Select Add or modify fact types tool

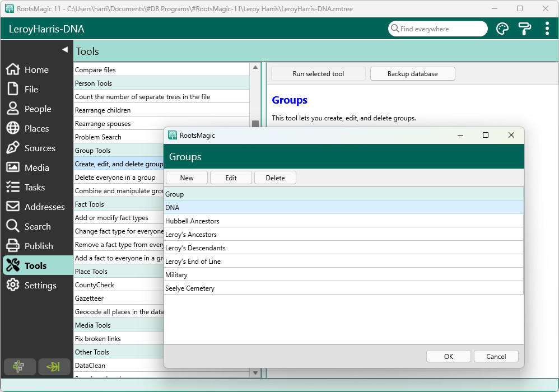pos(118,218)
